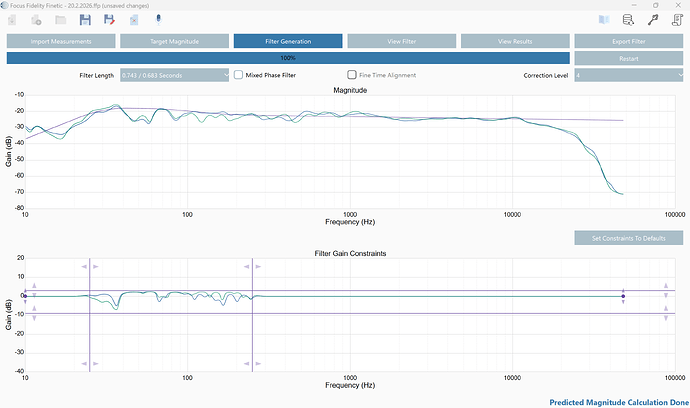Click the purple handle dot at constraint plot left edge
Viewport: 690px width, 408px height.
pos(26,296)
